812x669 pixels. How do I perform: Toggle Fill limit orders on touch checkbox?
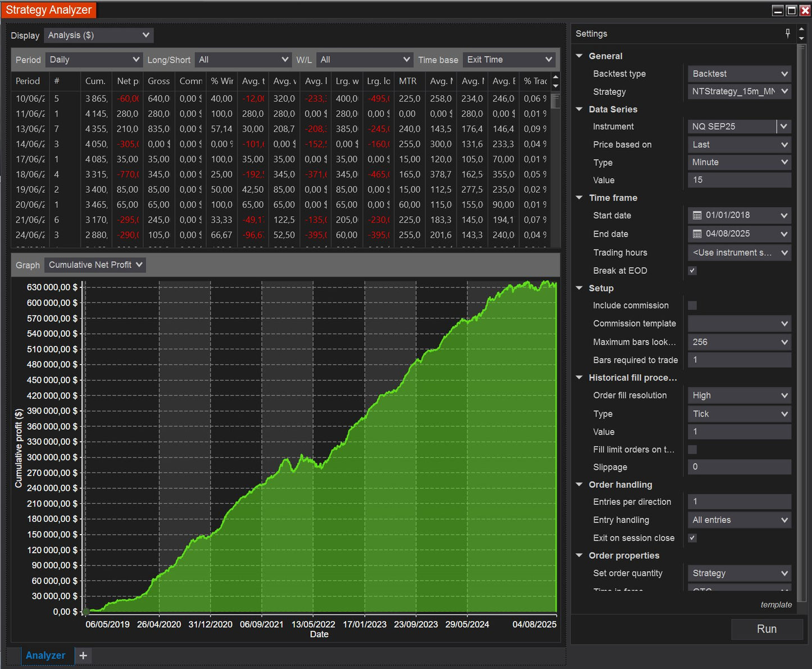click(x=692, y=449)
